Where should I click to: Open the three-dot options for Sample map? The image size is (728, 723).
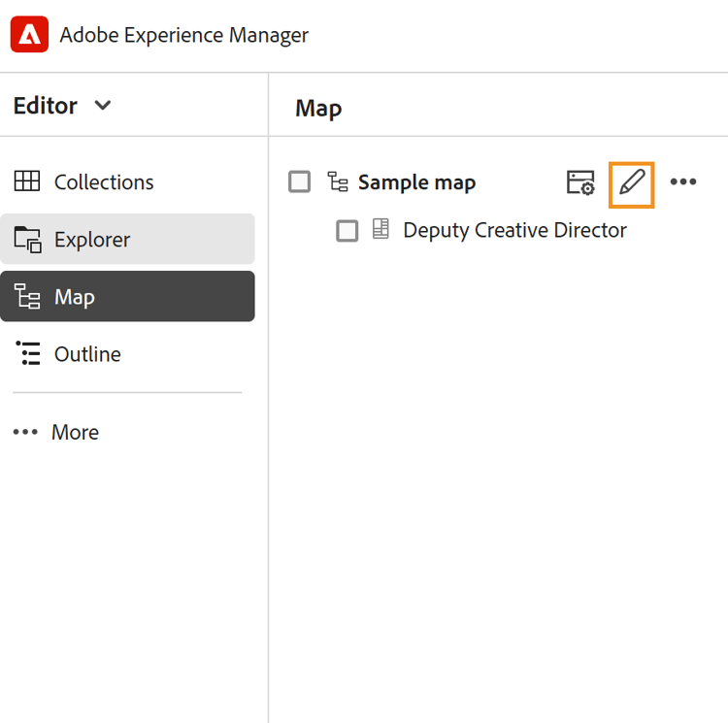click(683, 182)
